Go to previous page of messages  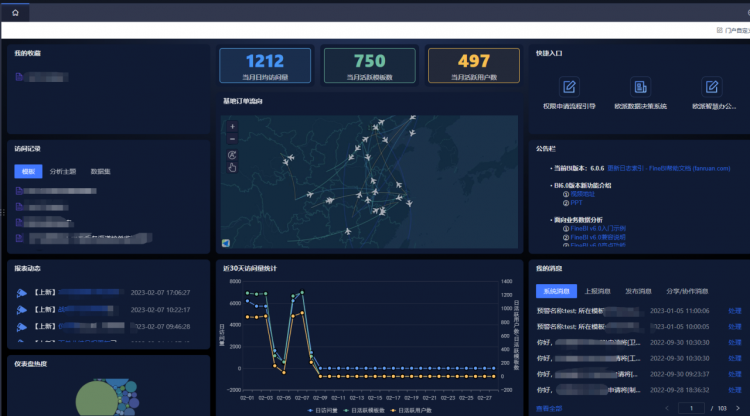point(667,408)
